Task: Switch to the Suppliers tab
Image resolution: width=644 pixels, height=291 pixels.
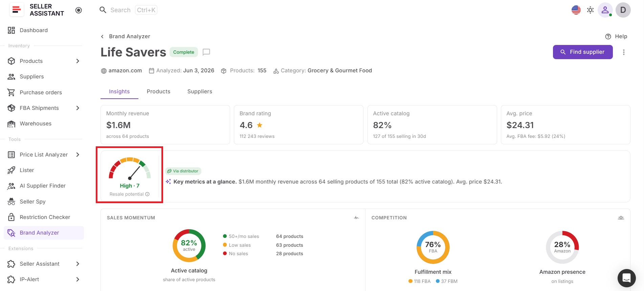Action: pos(200,92)
